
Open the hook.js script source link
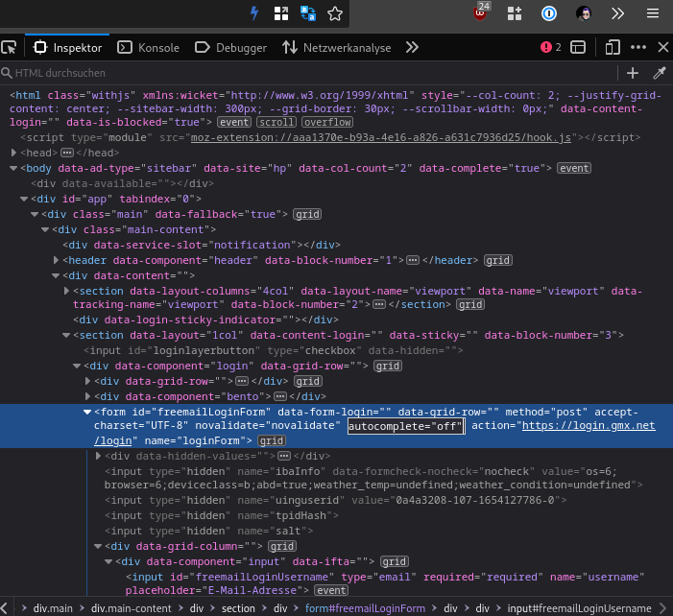point(381,137)
